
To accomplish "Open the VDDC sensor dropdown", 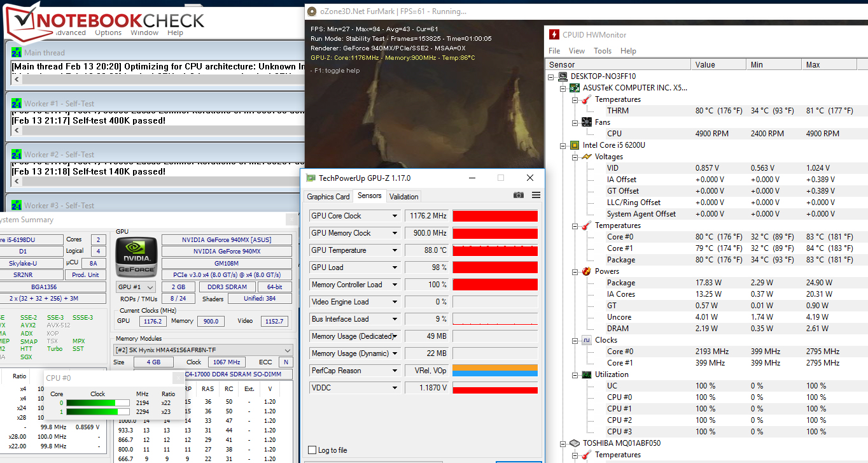I will tap(395, 388).
